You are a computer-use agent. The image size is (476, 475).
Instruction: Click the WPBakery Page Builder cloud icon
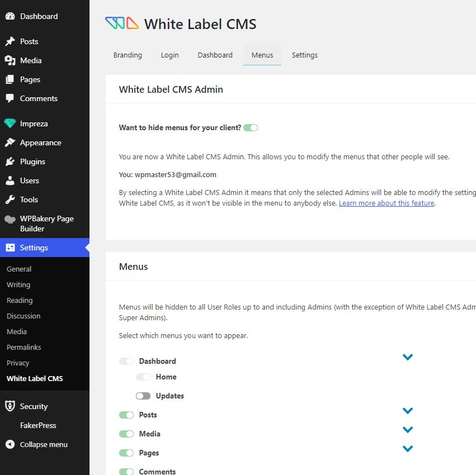[10, 219]
